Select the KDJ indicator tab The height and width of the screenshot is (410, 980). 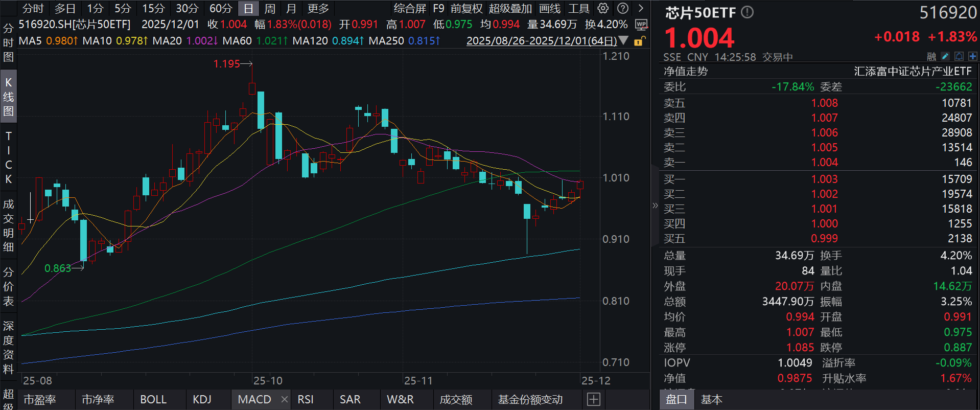[202, 399]
